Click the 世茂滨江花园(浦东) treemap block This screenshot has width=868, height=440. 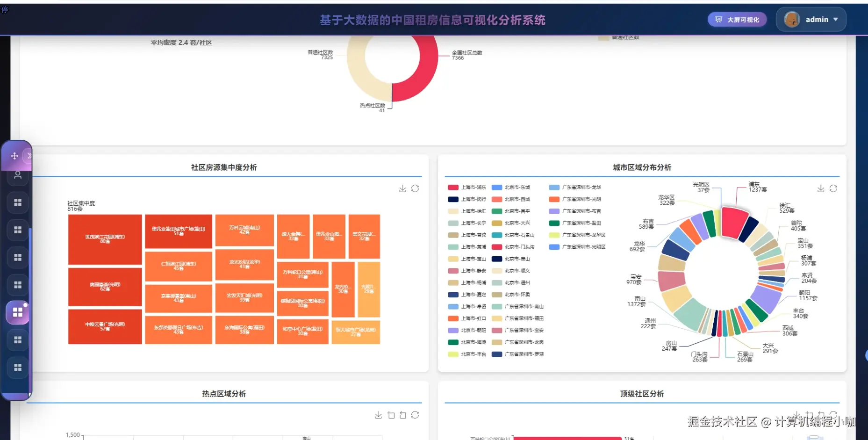click(105, 239)
